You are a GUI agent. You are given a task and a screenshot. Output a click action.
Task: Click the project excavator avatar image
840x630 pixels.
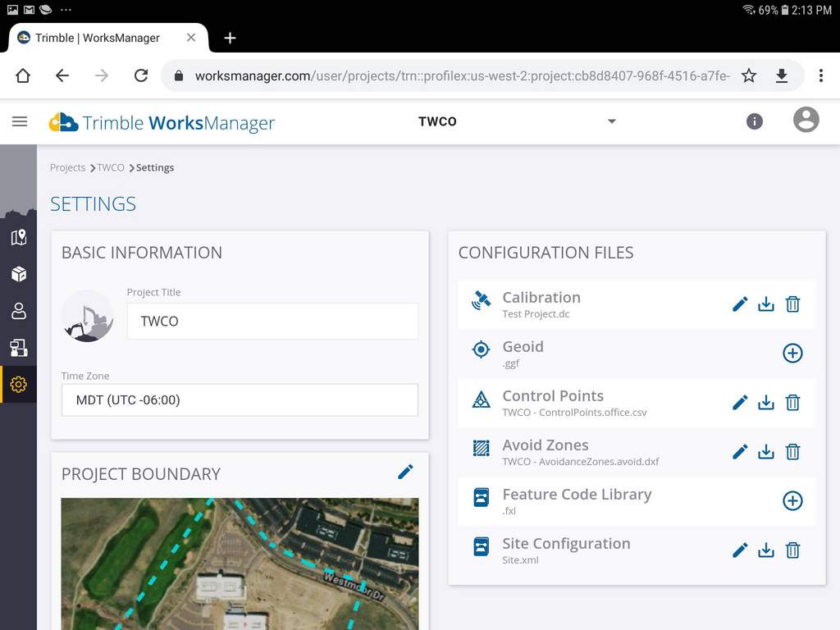[x=87, y=316]
